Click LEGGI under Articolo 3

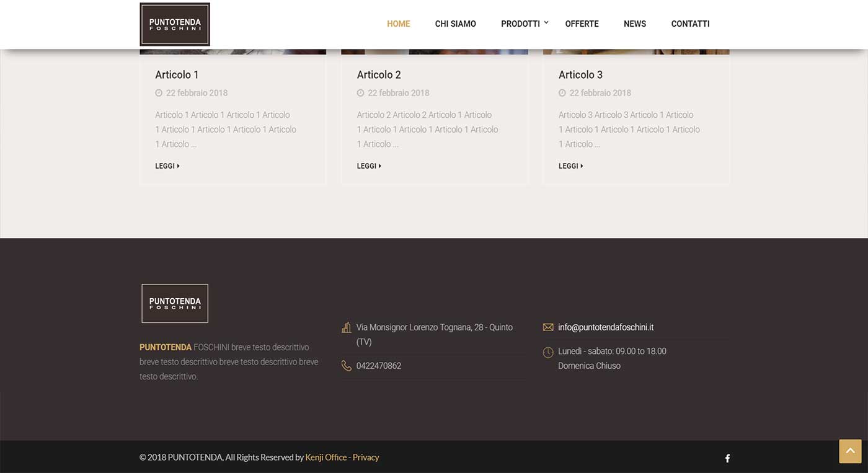click(x=570, y=166)
